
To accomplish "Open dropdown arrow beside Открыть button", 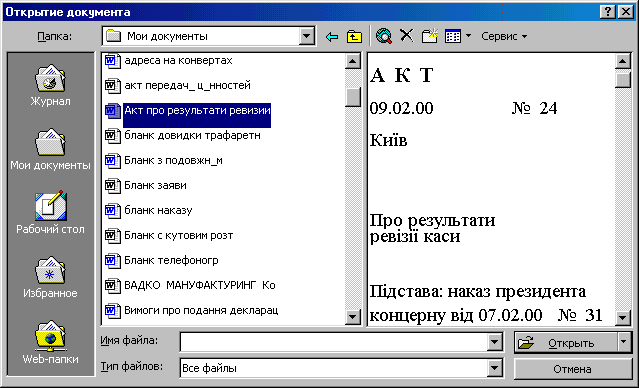I will pyautogui.click(x=624, y=342).
